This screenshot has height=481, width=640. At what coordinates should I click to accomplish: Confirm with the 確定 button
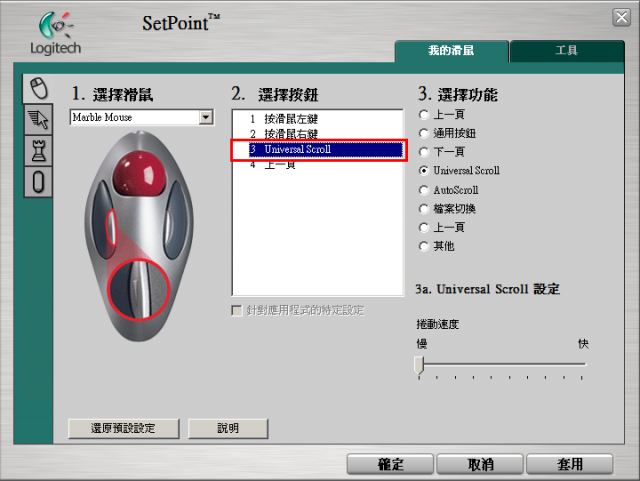tap(390, 464)
